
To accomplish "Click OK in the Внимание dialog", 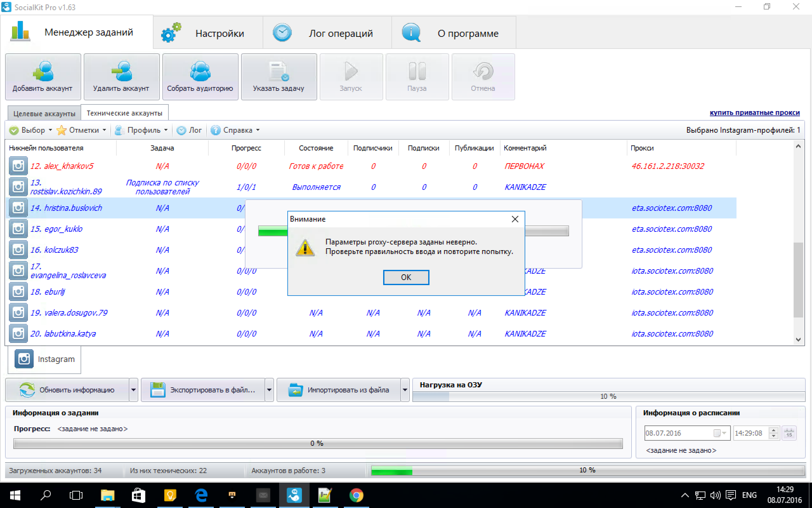I will click(406, 277).
